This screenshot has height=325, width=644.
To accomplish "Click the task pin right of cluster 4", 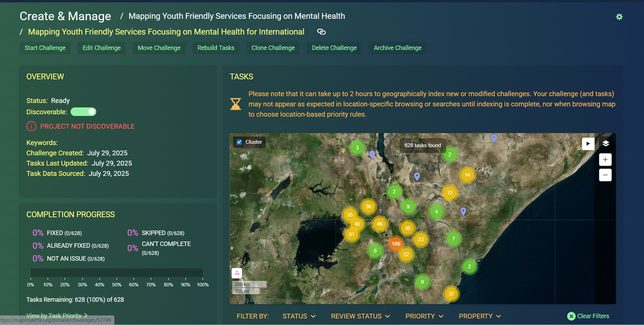I will coord(463,211).
